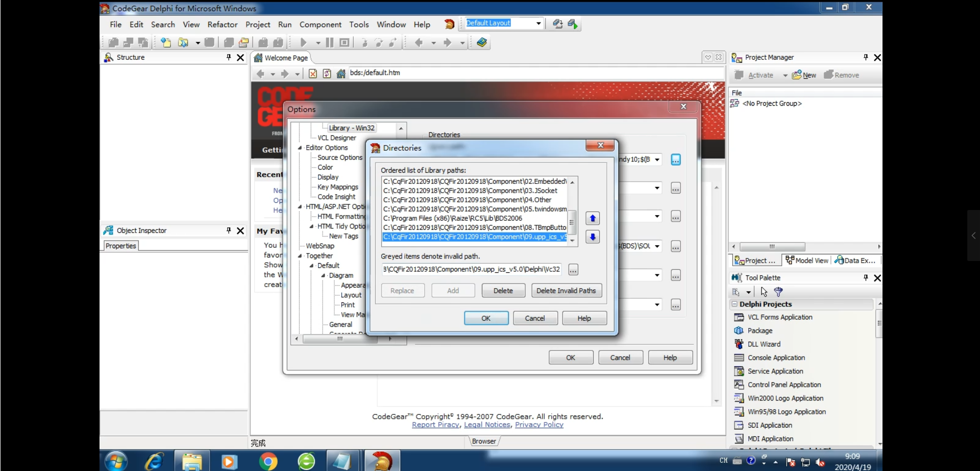Pin the Structure panel
Viewport: 980px width, 471px height.
click(x=229, y=57)
